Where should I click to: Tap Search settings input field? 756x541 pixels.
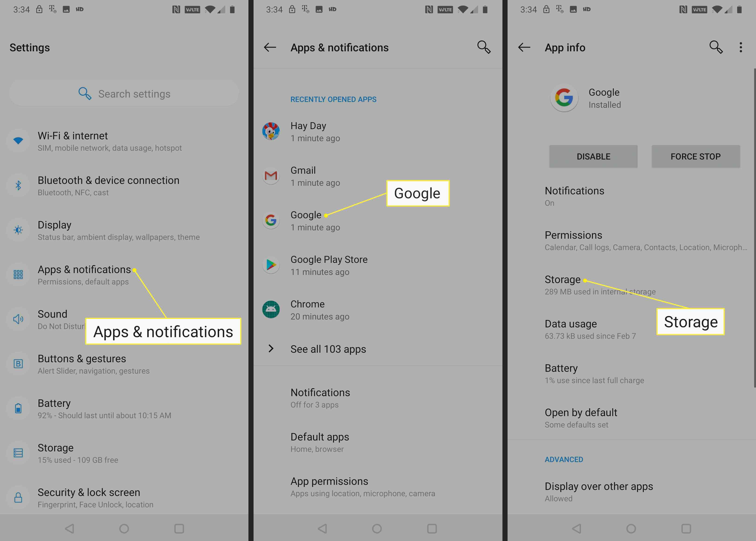125,93
